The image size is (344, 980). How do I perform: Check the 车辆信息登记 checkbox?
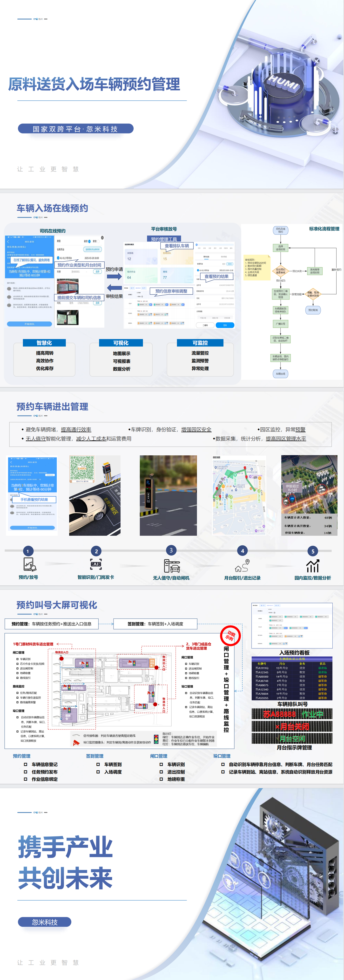(x=26, y=764)
